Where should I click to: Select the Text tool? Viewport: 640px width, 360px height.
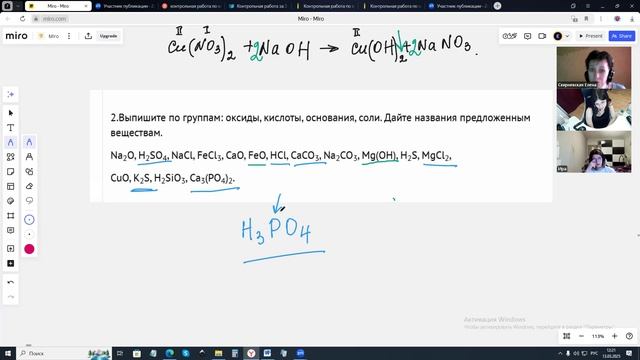(11, 128)
